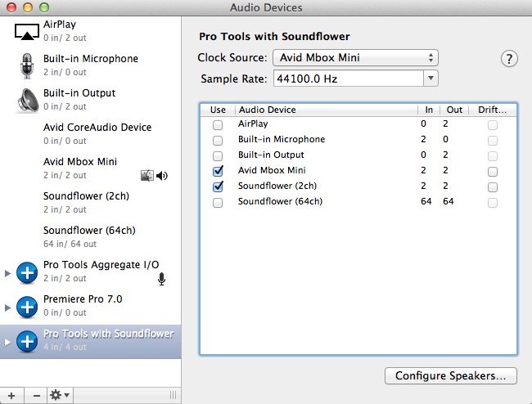Expand Pro Tools Aggregate I/O disclosure triangle
Viewport: 532px width, 404px height.
7,273
